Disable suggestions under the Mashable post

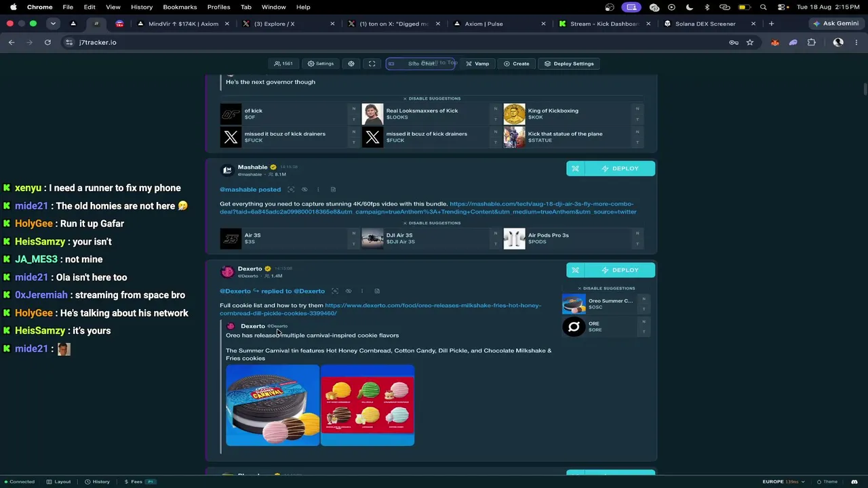(x=432, y=223)
